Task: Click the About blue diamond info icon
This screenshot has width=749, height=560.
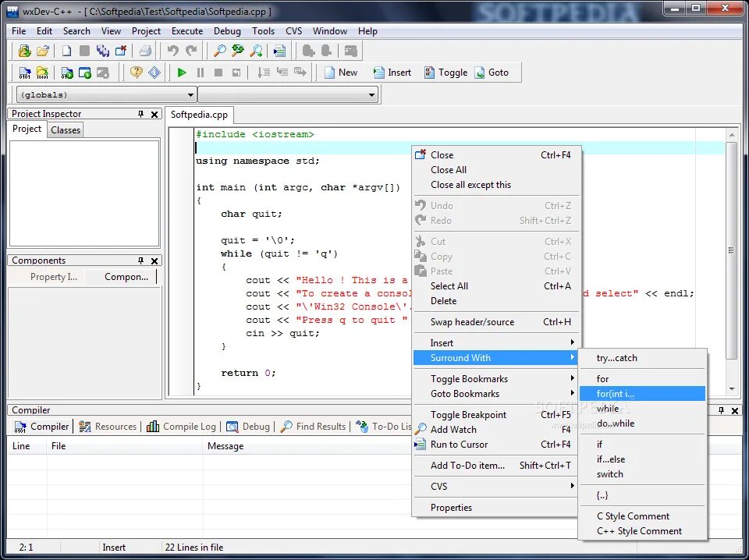Action: click(154, 73)
